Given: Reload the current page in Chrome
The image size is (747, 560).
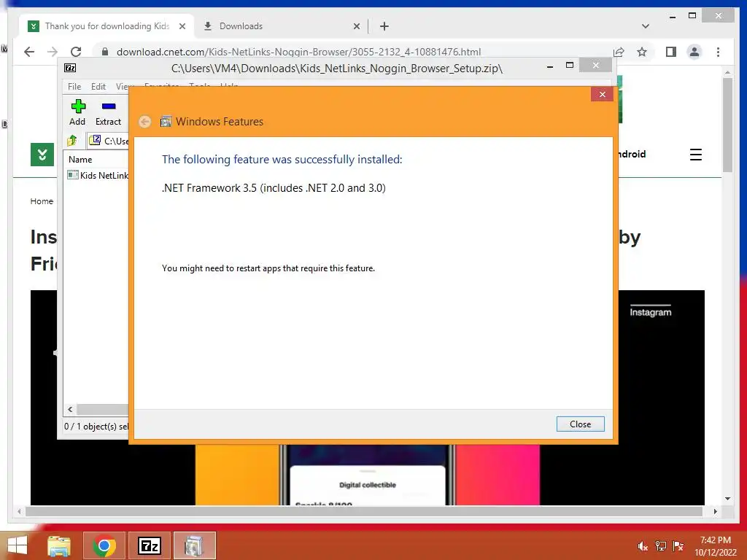Looking at the screenshot, I should click(x=76, y=52).
